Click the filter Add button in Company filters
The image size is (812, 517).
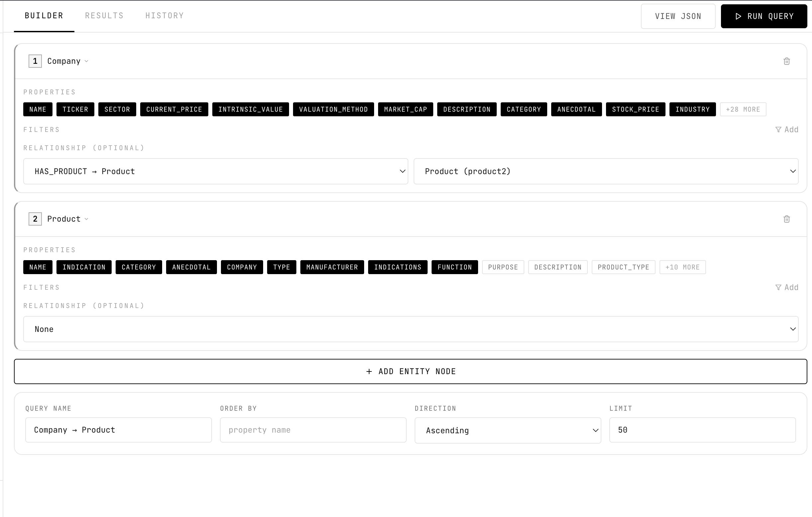[787, 130]
